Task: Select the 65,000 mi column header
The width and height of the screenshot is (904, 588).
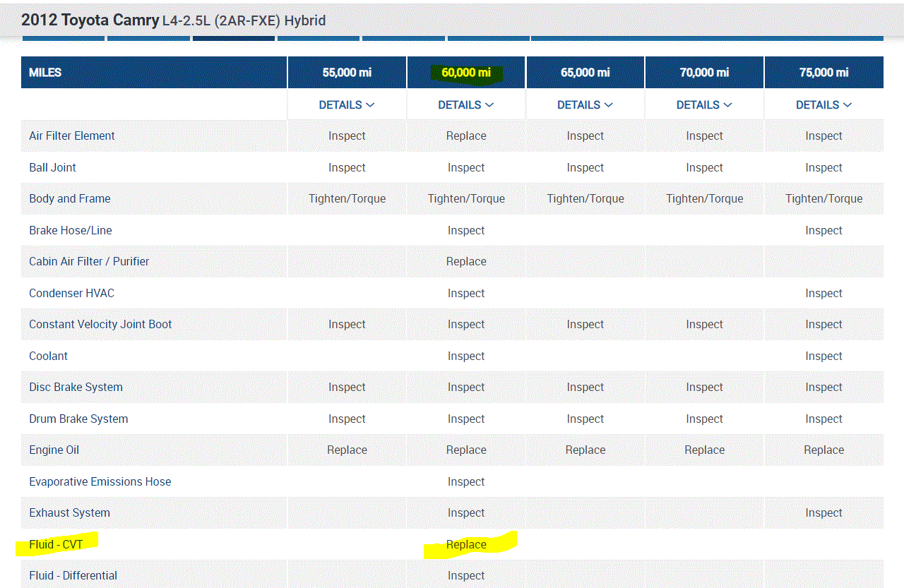Action: [585, 72]
